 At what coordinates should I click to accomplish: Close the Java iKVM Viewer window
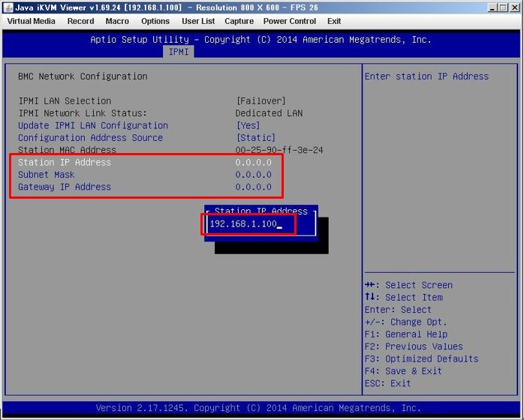pos(515,7)
